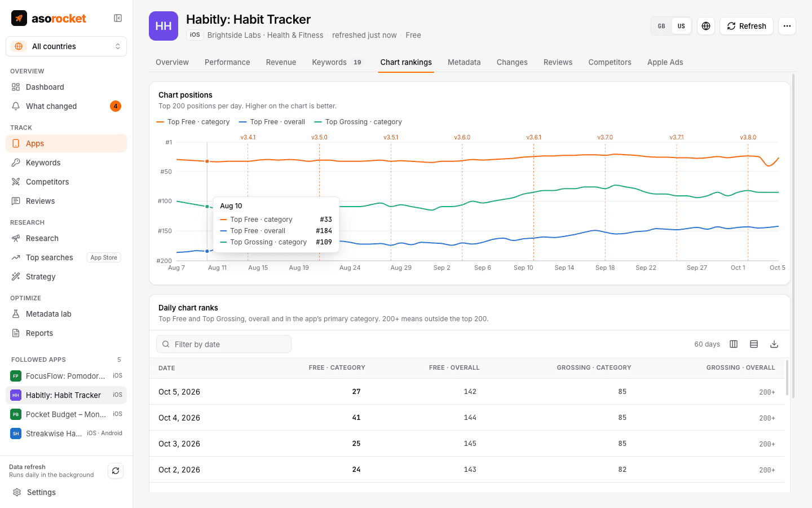812x508 pixels.
Task: Open Strategy page
Action: tap(66, 277)
